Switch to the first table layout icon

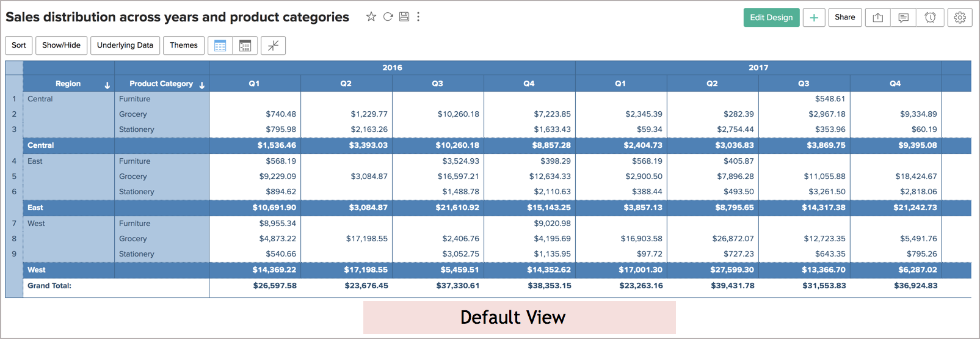[x=220, y=45]
